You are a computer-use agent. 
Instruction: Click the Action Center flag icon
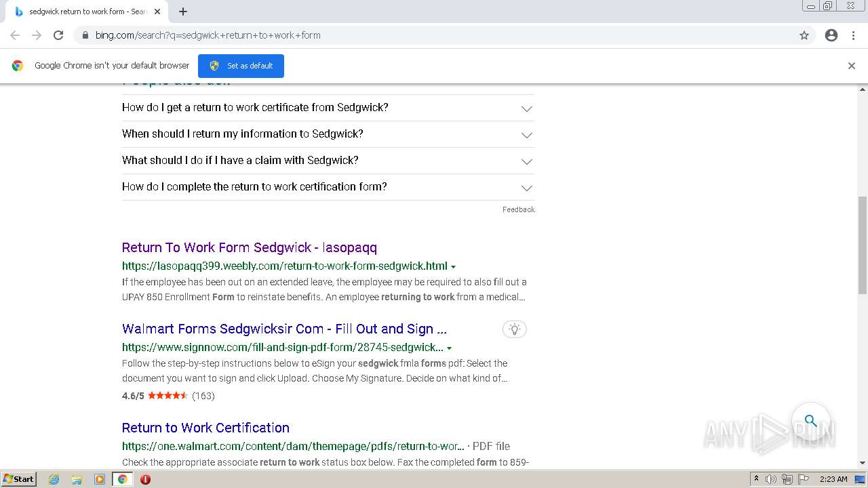(x=804, y=479)
